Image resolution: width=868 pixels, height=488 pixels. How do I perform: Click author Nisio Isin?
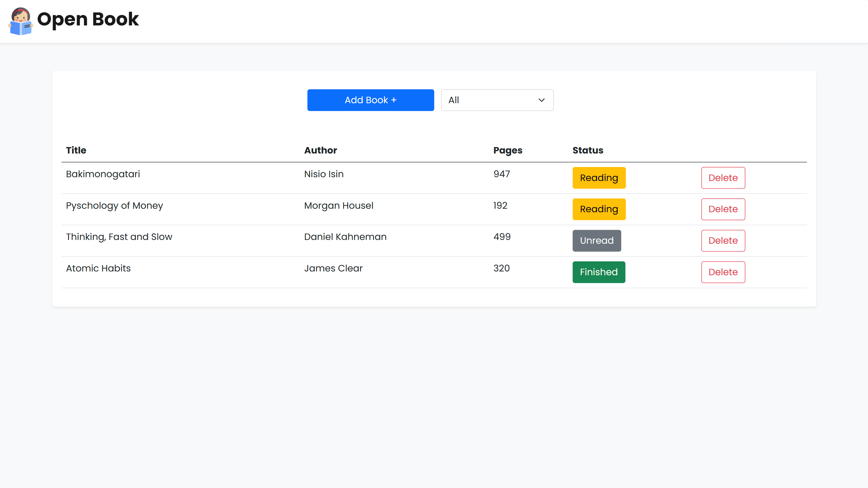tap(324, 174)
